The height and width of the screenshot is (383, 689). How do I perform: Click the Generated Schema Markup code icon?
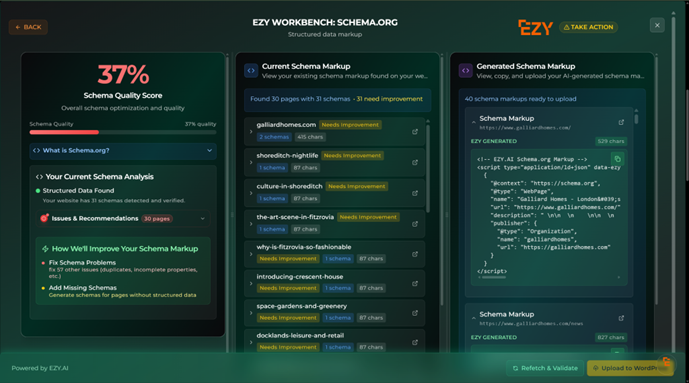pyautogui.click(x=465, y=70)
